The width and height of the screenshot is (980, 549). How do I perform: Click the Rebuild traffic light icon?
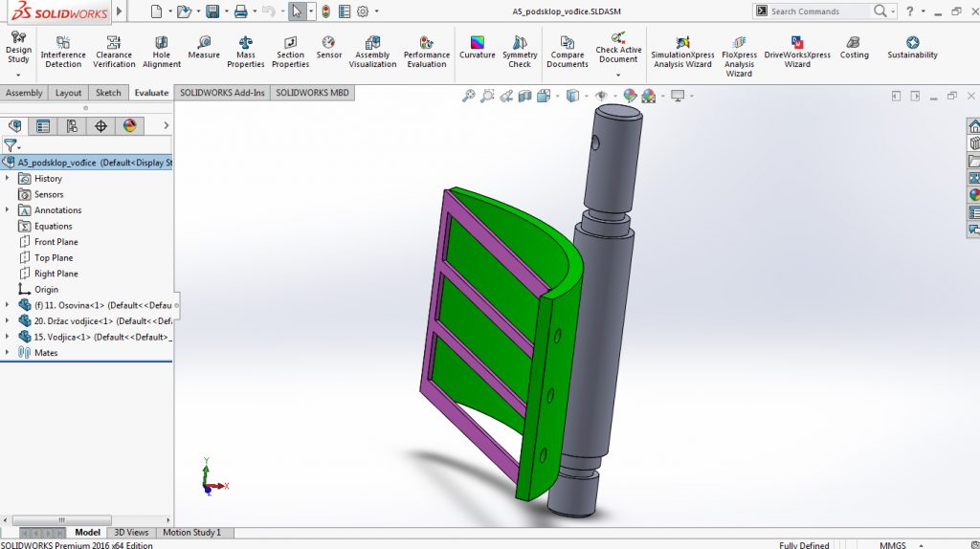[x=326, y=11]
